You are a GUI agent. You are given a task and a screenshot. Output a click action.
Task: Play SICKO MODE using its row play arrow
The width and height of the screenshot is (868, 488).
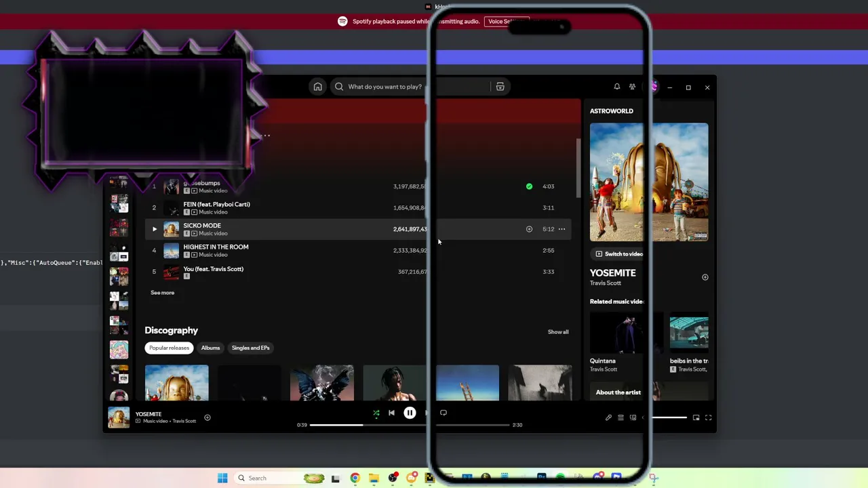pyautogui.click(x=154, y=229)
